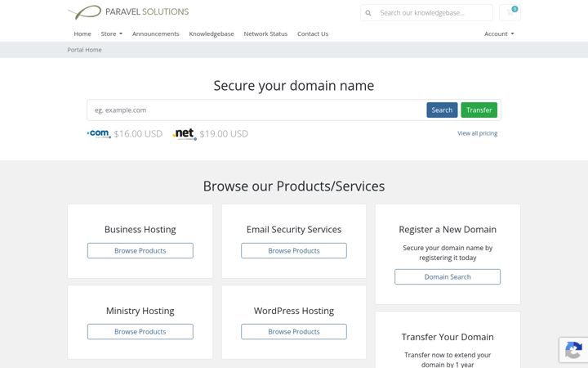Screen dimensions: 588x368
Task: Browse Products under Email Security Services
Action: click(294, 250)
